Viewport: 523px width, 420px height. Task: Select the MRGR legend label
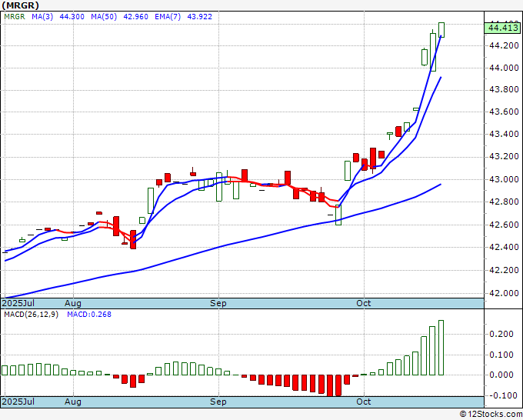point(15,16)
